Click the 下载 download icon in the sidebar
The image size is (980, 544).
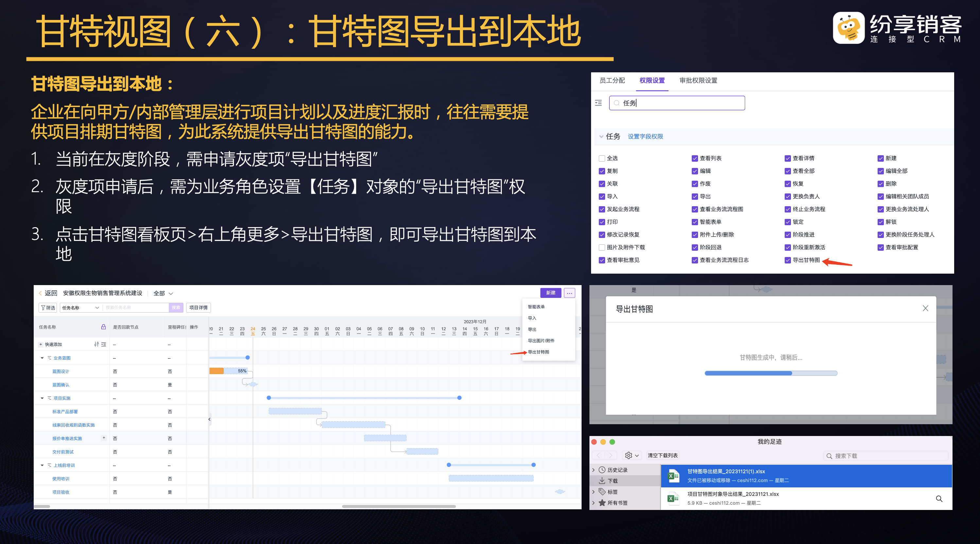click(602, 481)
